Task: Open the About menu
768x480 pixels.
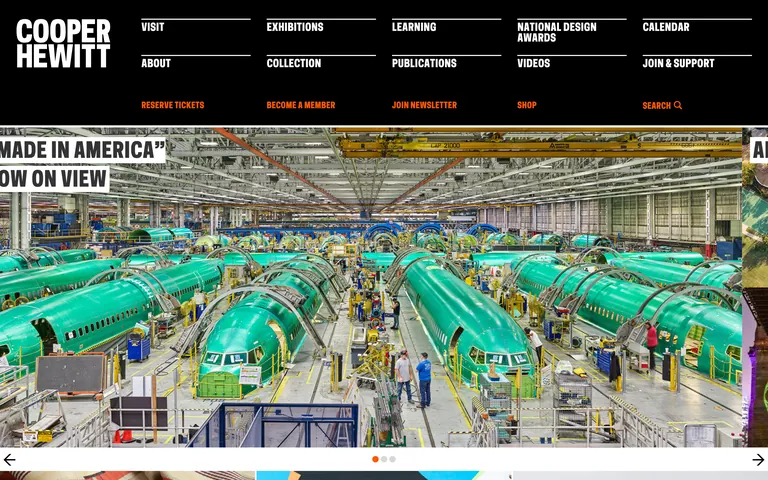Action: (156, 63)
